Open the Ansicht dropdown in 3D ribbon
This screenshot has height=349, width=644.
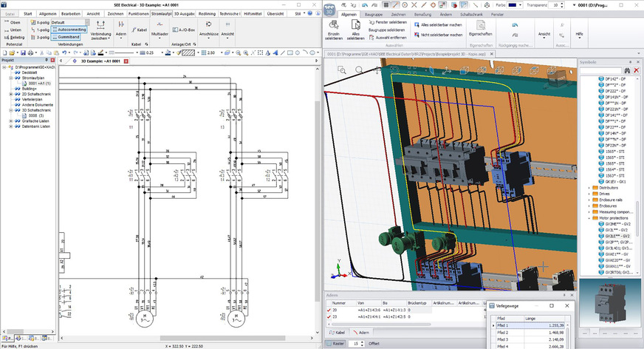[544, 35]
